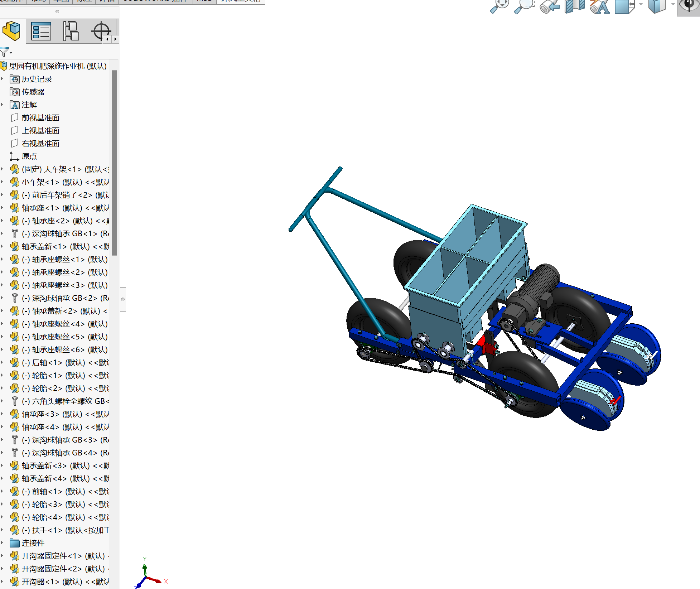This screenshot has width=700, height=589.
Task: Switch to the MBD tab
Action: pos(204,1)
